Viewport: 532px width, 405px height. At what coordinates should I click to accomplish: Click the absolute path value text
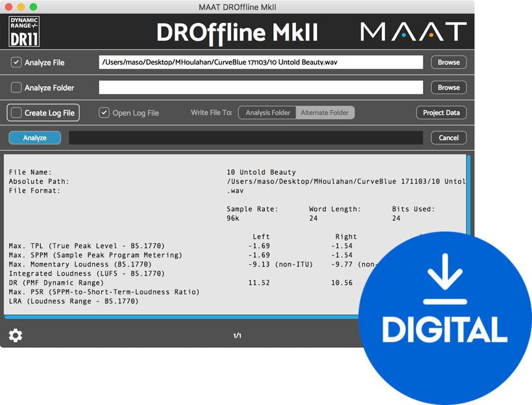346,182
